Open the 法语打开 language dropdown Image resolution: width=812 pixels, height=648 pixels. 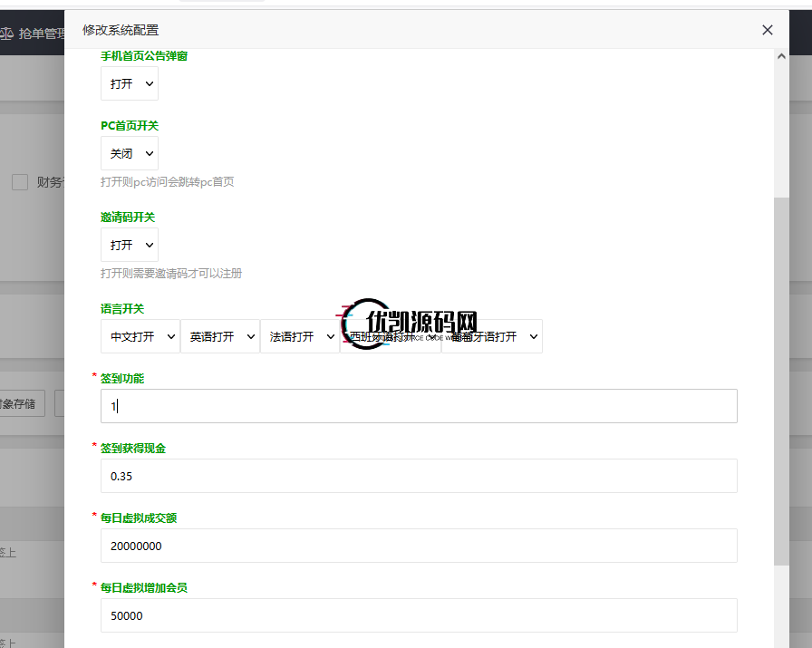[x=300, y=336]
